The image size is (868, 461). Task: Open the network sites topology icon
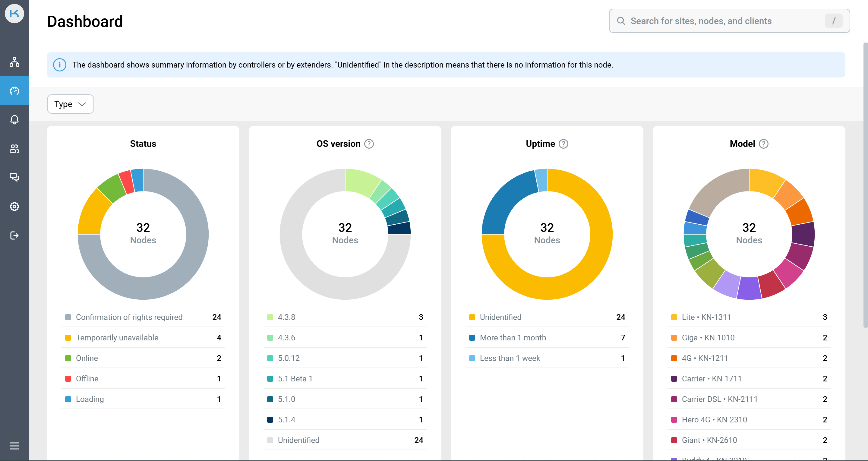[x=14, y=62]
